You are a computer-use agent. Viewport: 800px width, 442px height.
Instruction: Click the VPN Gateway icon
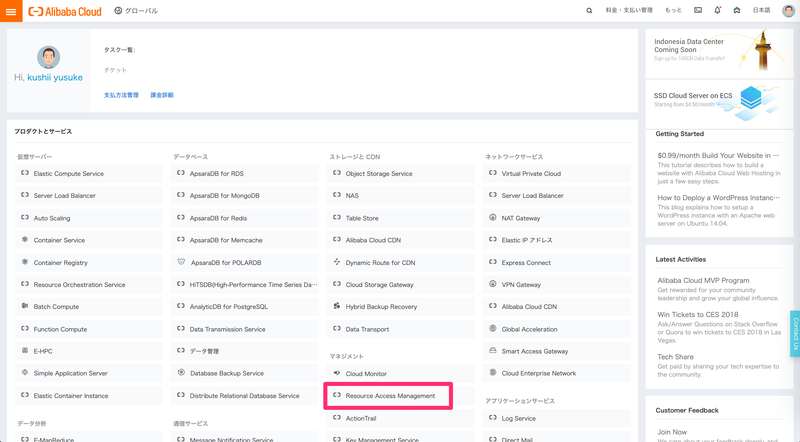tap(493, 284)
